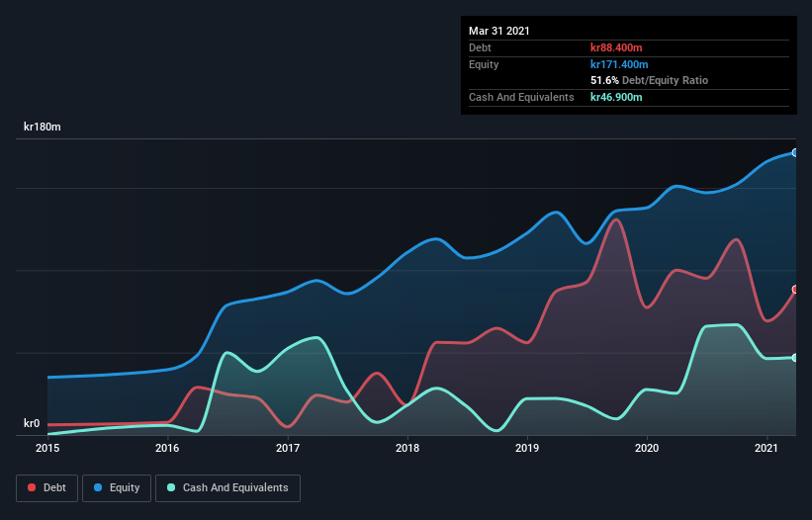Click the kr46.900m cash value

[x=616, y=97]
